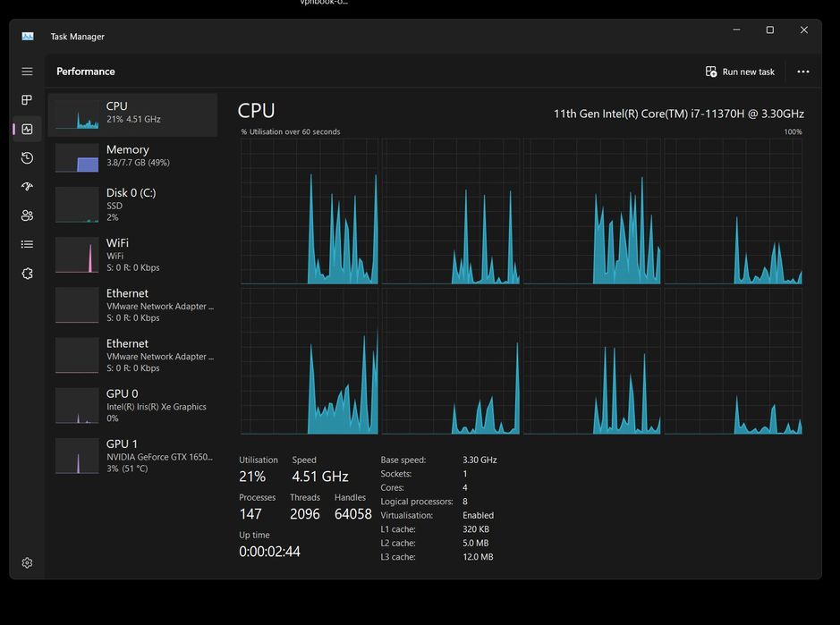Open the App history page icon

[x=27, y=158]
